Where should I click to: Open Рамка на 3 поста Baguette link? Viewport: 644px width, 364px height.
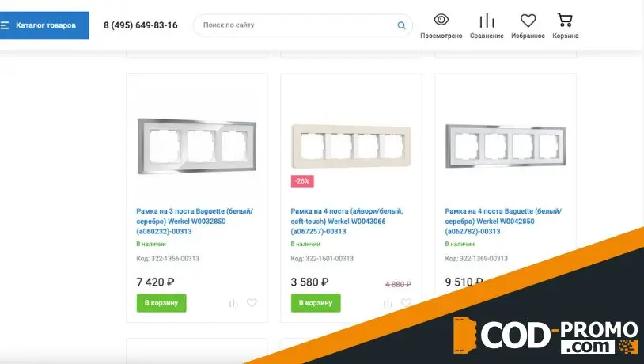click(x=195, y=222)
